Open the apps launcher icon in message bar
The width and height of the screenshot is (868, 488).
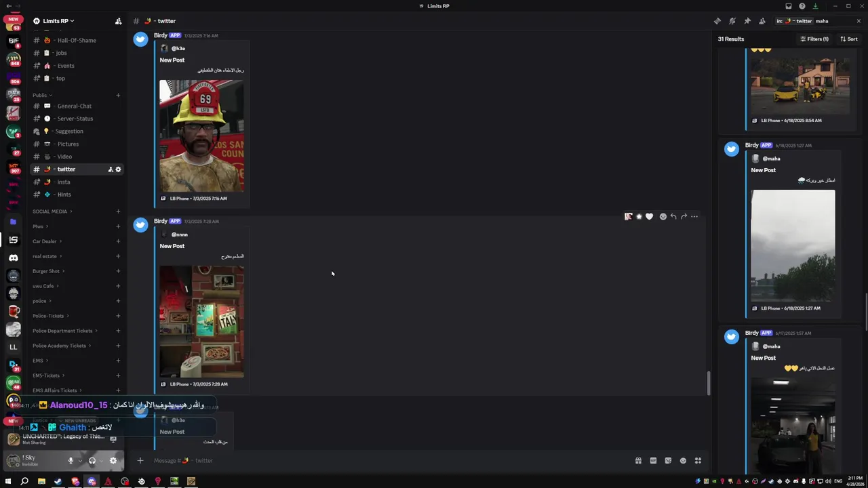(698, 461)
